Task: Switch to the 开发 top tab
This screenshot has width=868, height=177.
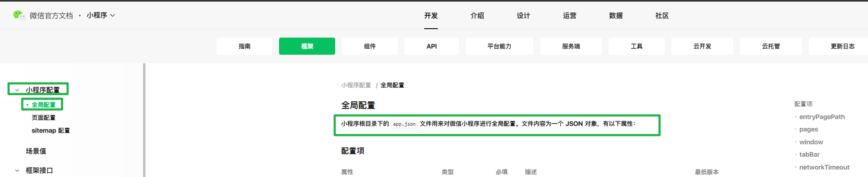Action: point(431,15)
